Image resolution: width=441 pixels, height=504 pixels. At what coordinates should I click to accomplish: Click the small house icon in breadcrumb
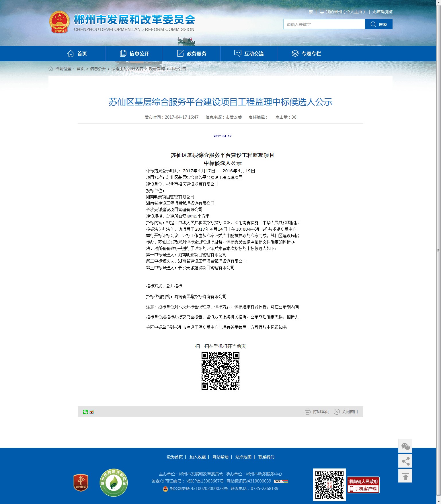(x=51, y=69)
